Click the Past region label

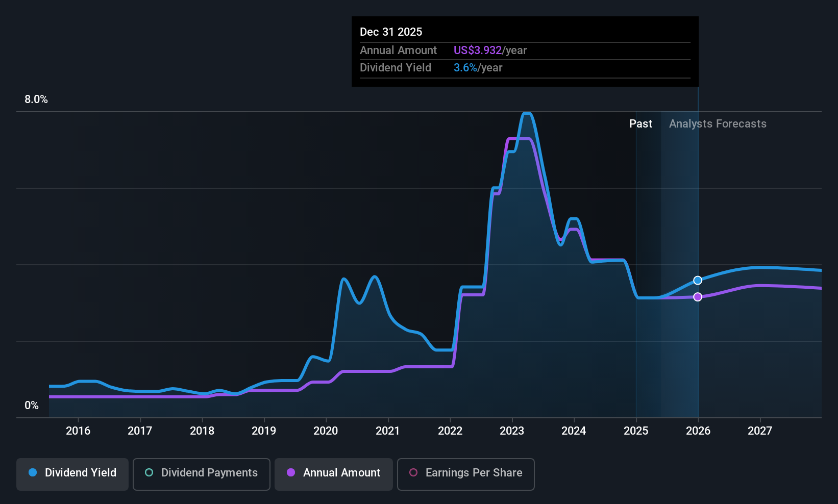pos(640,124)
